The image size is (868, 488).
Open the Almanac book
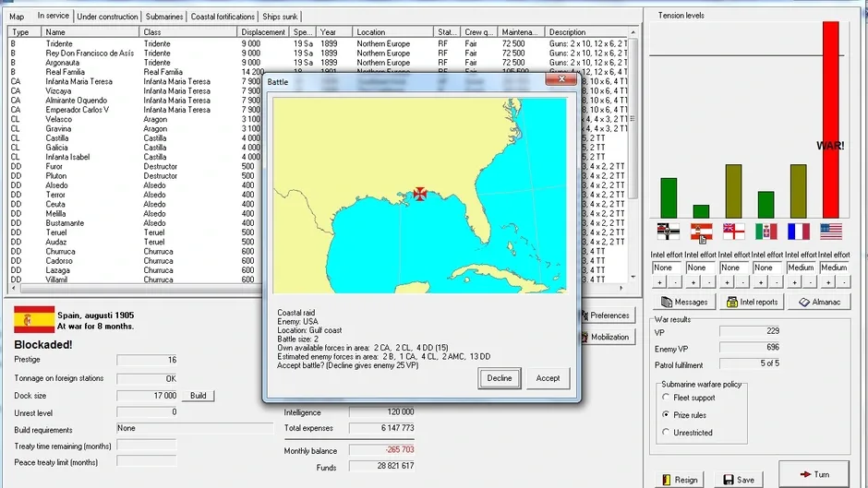(820, 302)
